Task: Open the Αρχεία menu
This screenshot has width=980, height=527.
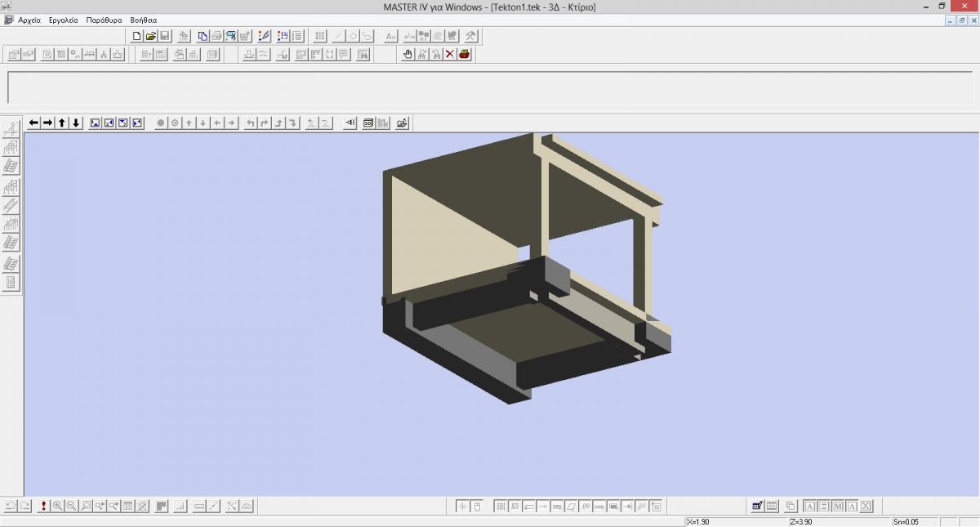Action: (x=29, y=20)
